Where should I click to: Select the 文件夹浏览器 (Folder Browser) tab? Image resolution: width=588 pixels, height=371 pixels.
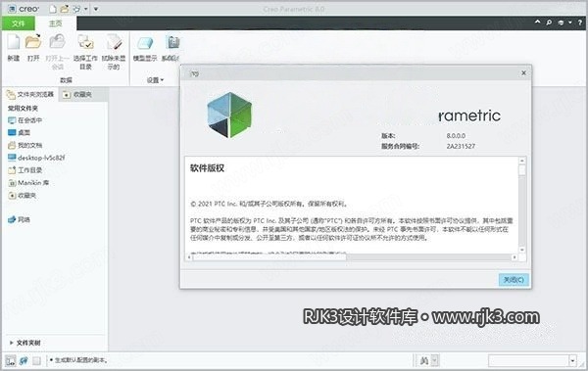[x=30, y=94]
